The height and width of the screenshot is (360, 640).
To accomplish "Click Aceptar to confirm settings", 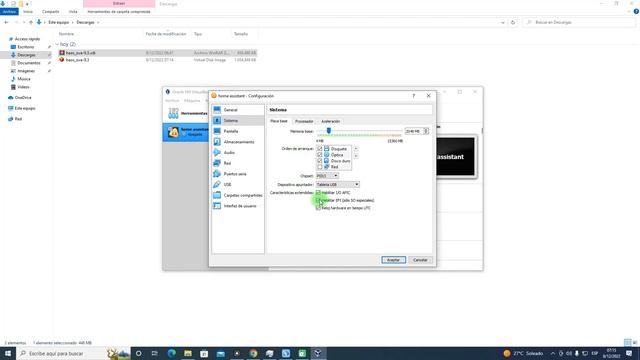I will click(x=393, y=260).
